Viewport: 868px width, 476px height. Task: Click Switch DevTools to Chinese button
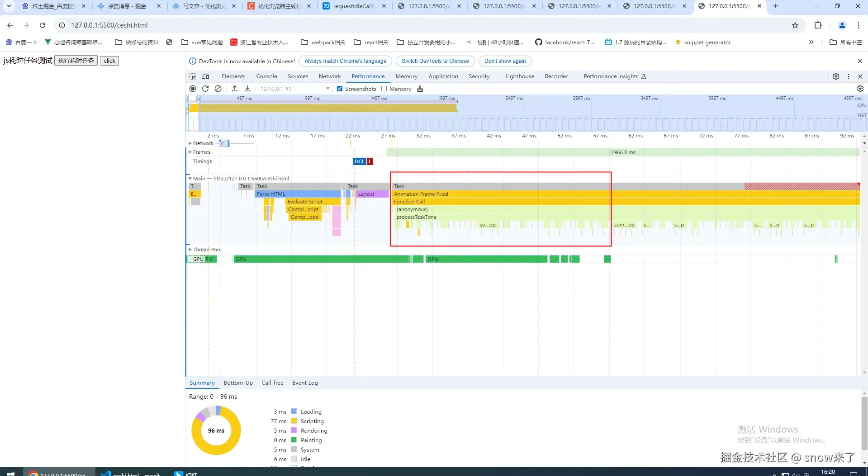(435, 61)
